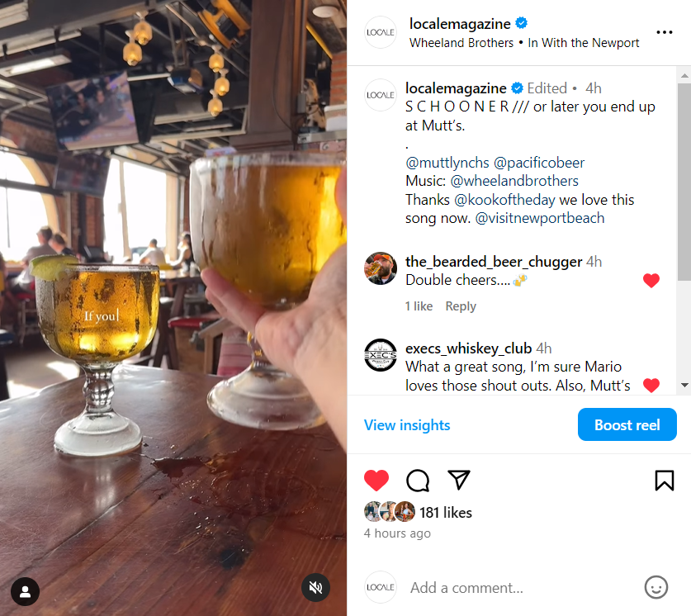
Task: Open View insights link
Action: (x=407, y=425)
